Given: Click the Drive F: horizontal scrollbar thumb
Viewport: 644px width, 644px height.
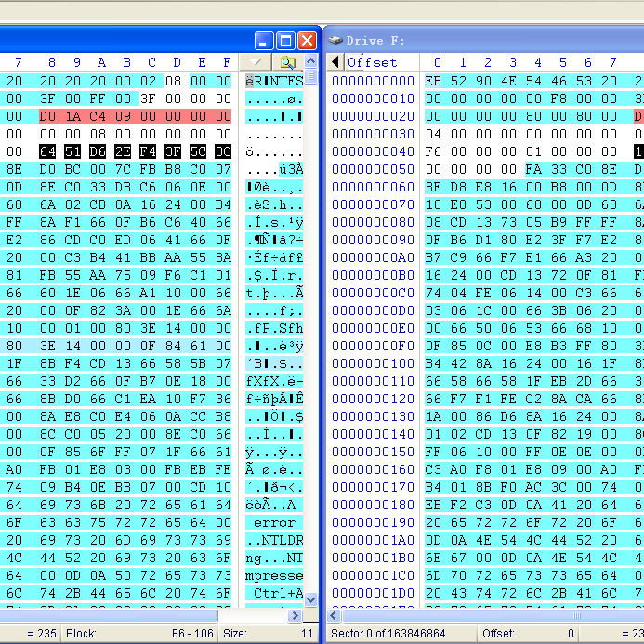Looking at the screenshot, I should [578, 615].
